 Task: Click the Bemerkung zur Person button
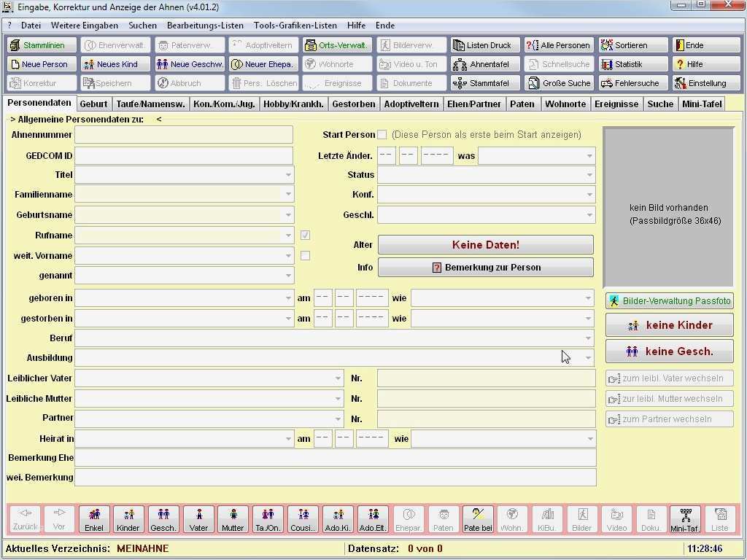(x=485, y=268)
